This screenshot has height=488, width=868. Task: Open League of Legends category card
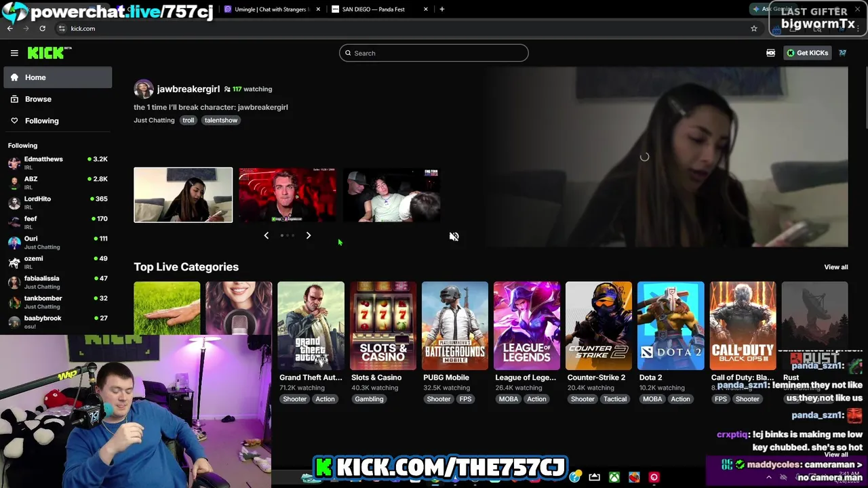(527, 325)
